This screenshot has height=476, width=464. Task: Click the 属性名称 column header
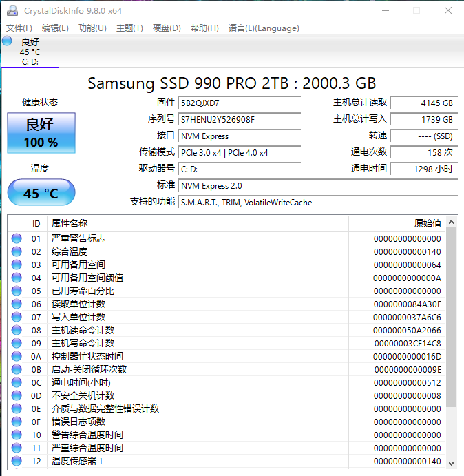[x=198, y=224]
